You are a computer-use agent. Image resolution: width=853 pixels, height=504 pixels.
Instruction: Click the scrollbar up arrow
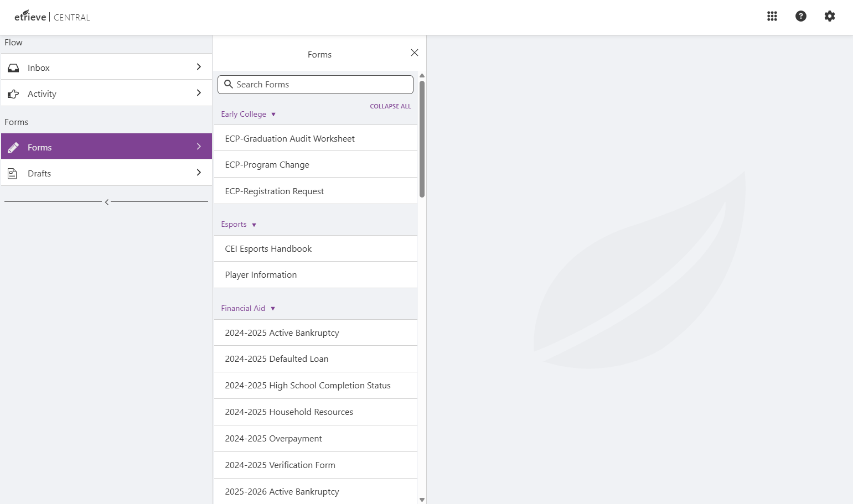tap(422, 76)
